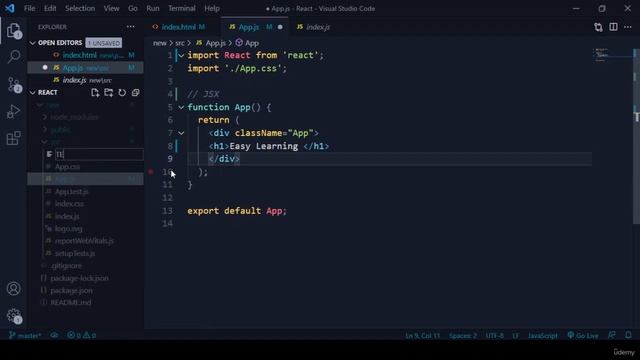Open the Help menu
The image size is (640, 360).
212,8
